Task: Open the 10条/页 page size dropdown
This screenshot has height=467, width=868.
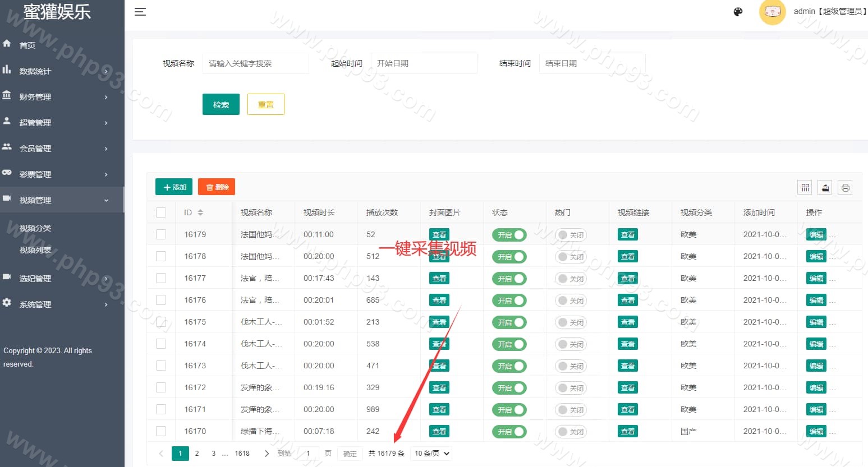Action: click(431, 454)
